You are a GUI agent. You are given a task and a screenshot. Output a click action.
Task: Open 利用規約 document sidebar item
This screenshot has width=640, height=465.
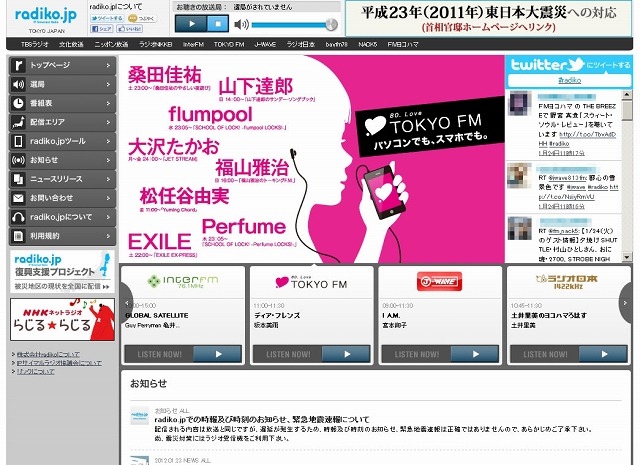pyautogui.click(x=62, y=236)
